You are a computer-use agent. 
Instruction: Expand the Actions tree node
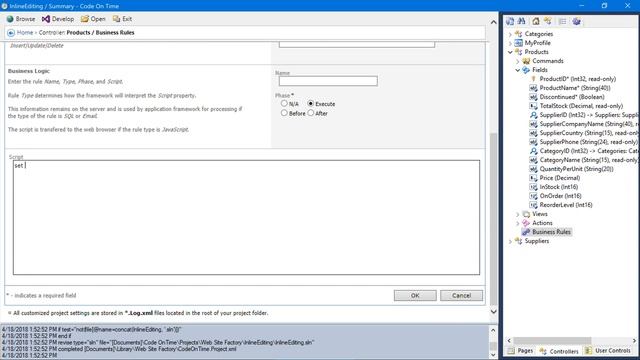518,223
